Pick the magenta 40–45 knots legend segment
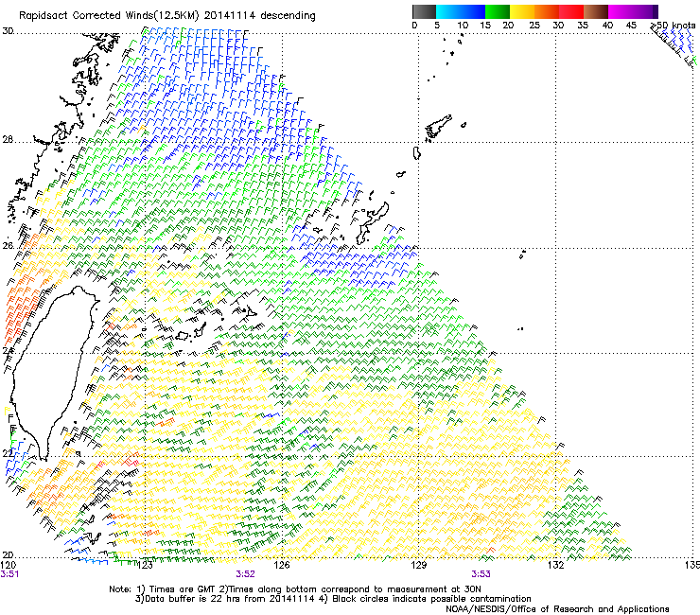 (x=621, y=11)
